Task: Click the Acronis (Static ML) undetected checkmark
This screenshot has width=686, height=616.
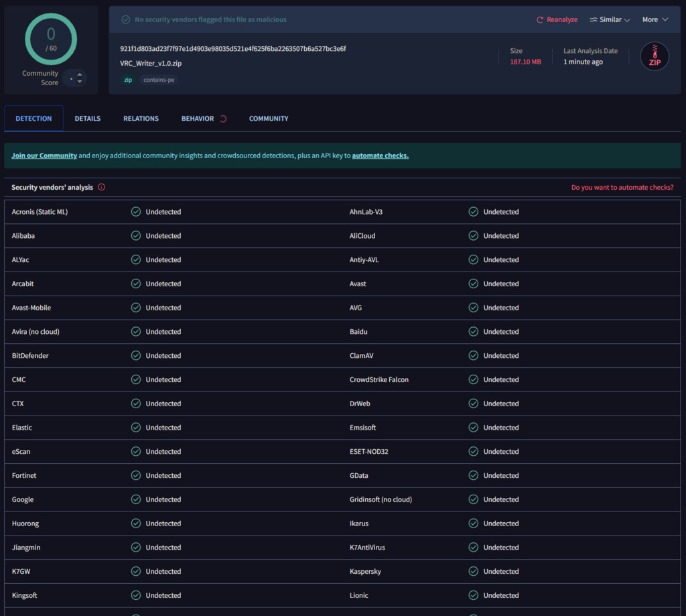Action: point(136,211)
